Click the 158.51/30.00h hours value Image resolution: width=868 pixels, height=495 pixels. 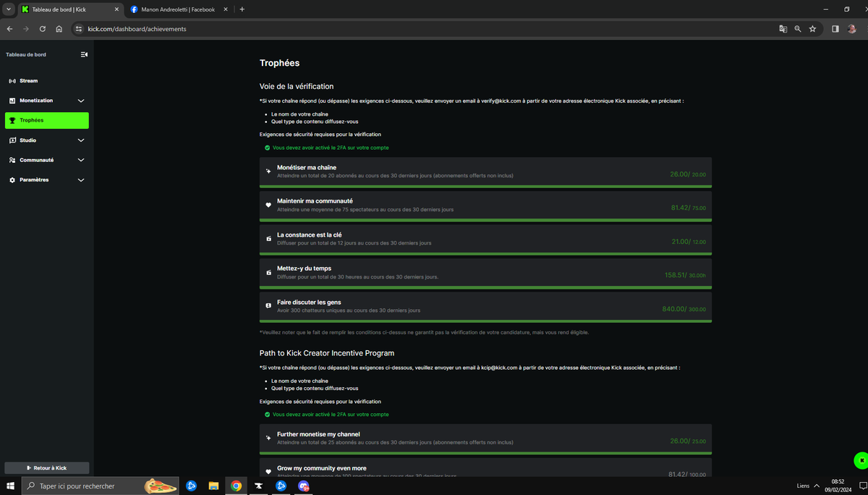[x=686, y=275]
